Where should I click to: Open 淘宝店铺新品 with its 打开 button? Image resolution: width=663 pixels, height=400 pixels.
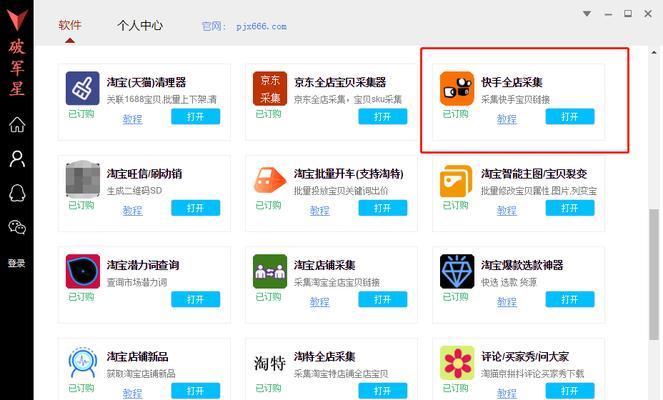[x=195, y=390]
